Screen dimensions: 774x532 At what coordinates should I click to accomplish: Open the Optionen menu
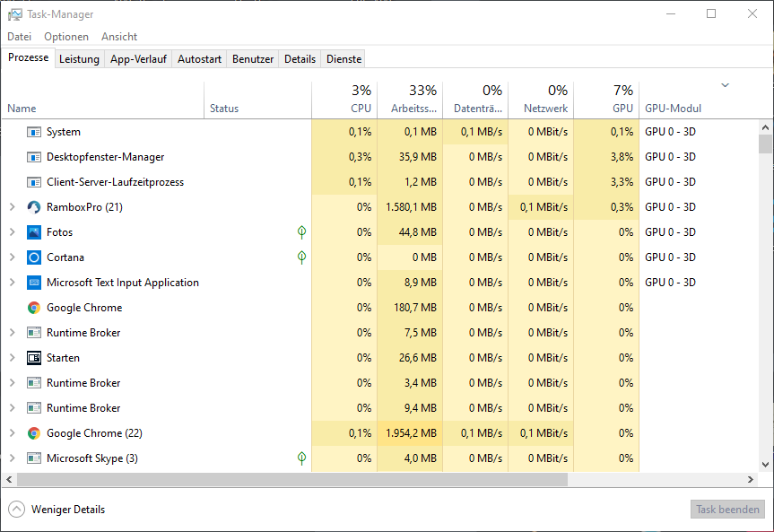click(x=66, y=37)
